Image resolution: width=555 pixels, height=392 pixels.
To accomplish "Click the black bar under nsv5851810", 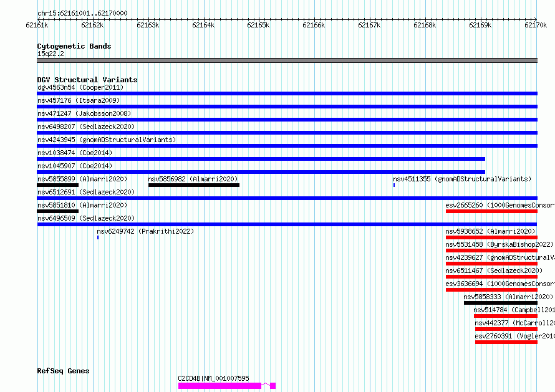I will coord(58,211).
